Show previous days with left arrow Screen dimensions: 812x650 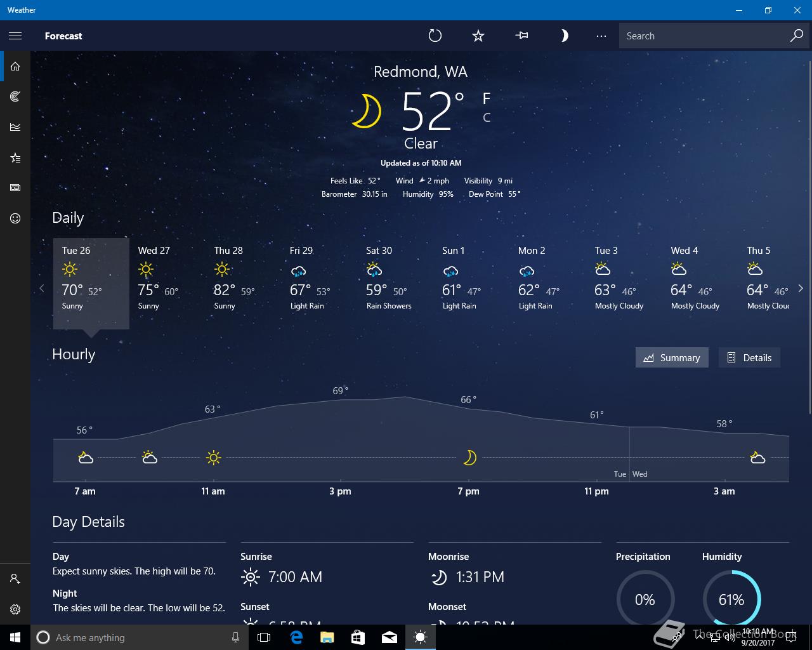tap(42, 288)
